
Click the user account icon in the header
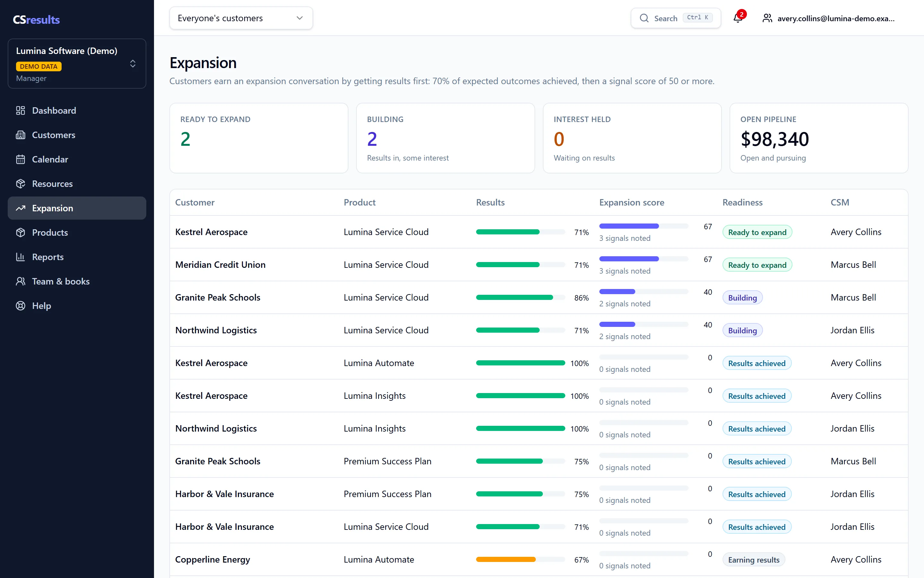click(767, 18)
